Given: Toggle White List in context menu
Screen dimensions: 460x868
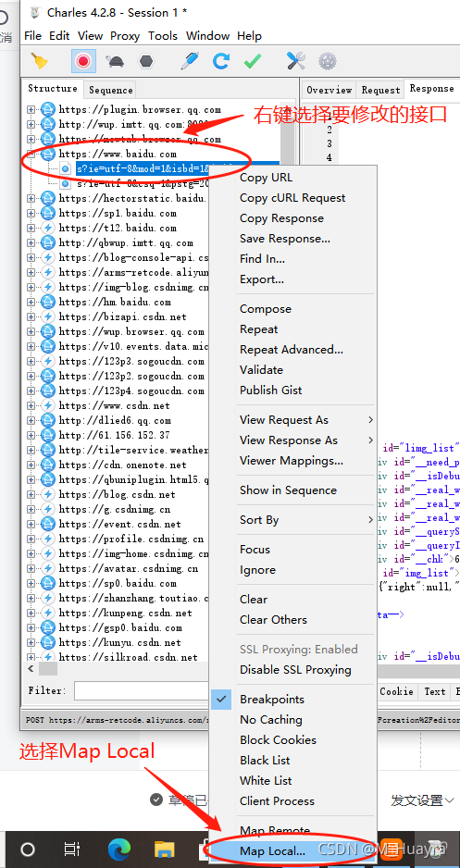Looking at the screenshot, I should point(292,780).
